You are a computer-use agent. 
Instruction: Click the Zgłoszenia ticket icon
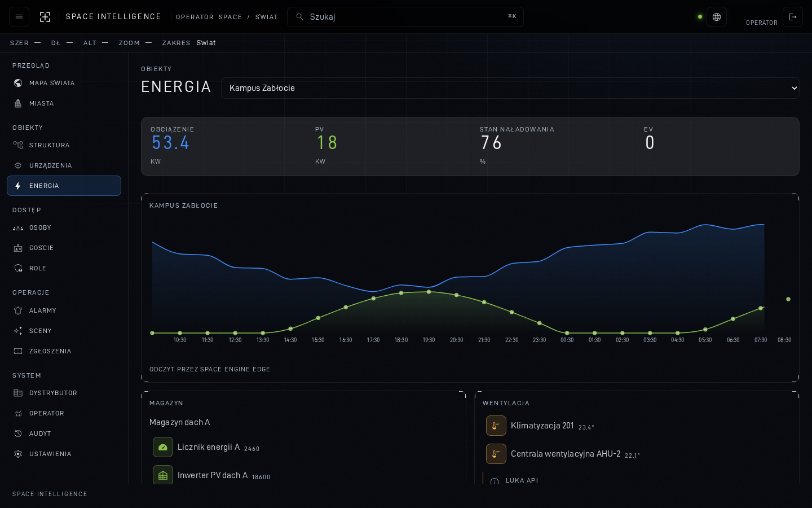pyautogui.click(x=18, y=351)
